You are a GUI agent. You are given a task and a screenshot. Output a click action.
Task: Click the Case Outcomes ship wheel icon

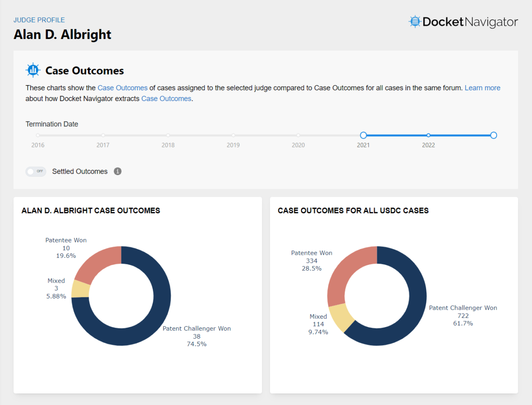click(x=33, y=70)
